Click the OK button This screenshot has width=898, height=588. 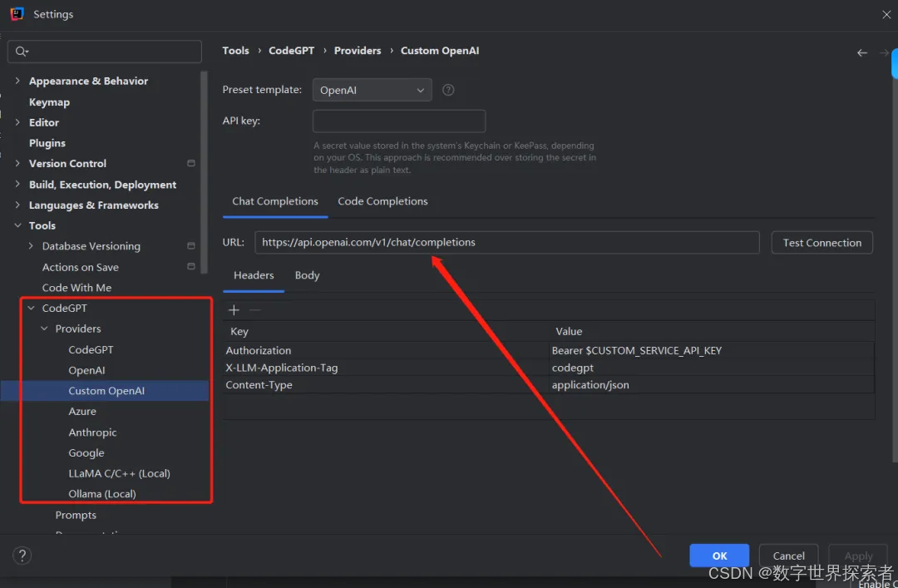click(719, 556)
